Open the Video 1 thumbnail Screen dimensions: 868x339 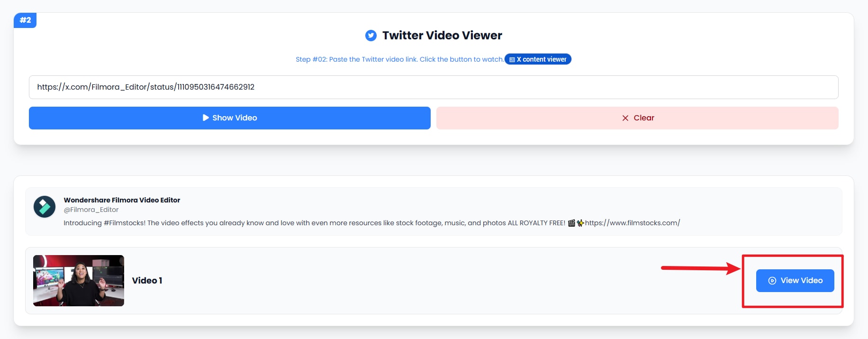79,281
